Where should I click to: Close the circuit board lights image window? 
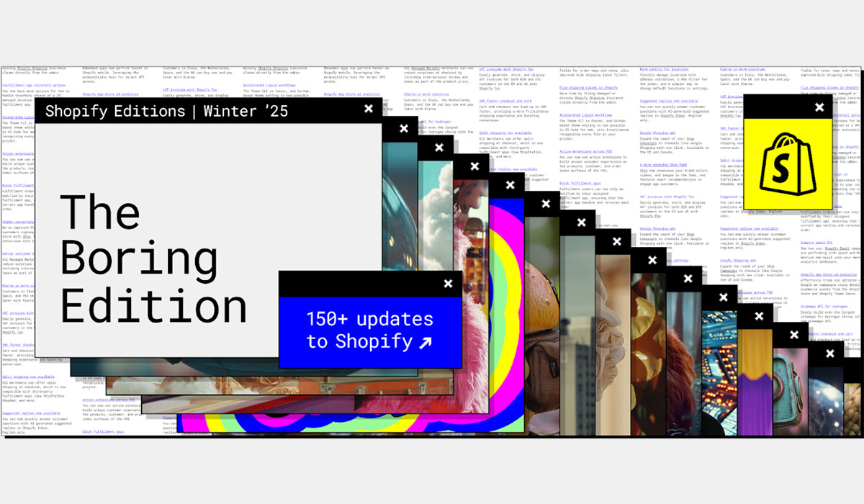click(x=723, y=297)
